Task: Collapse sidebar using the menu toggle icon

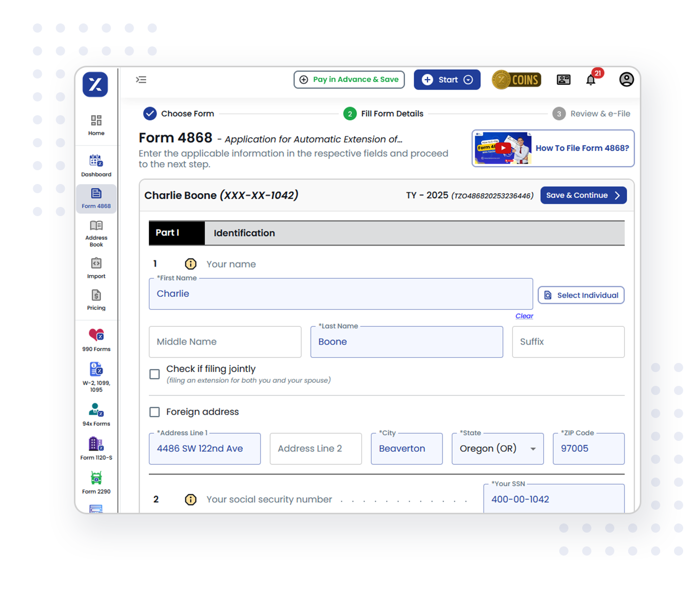Action: tap(141, 80)
